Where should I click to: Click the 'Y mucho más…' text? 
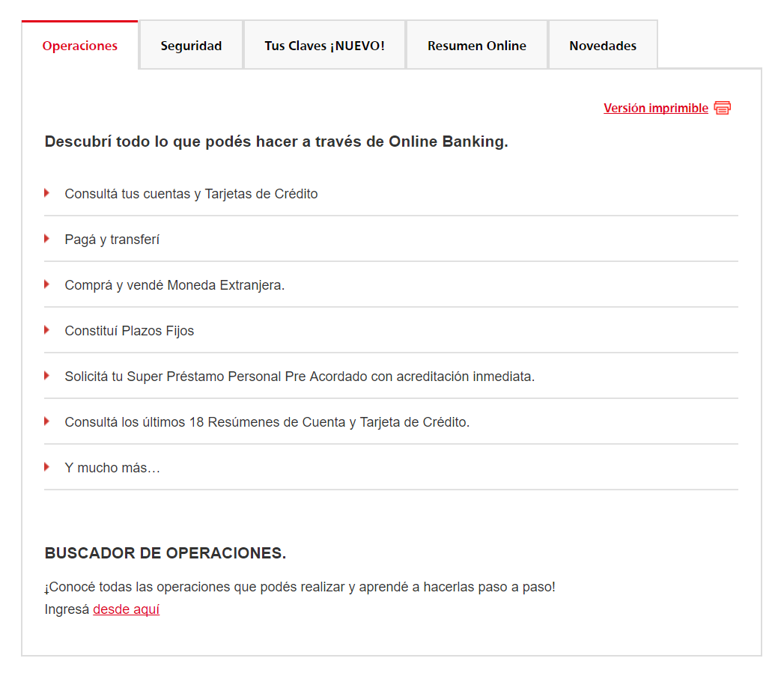point(112,468)
